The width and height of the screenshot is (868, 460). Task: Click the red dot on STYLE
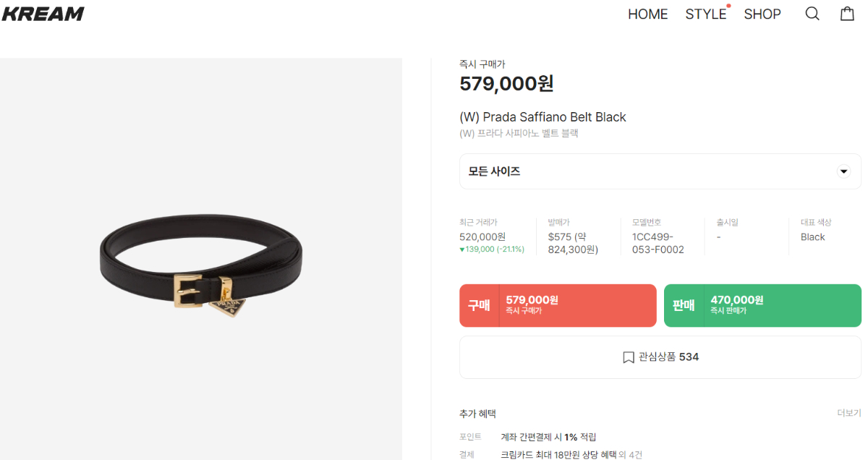[x=728, y=6]
